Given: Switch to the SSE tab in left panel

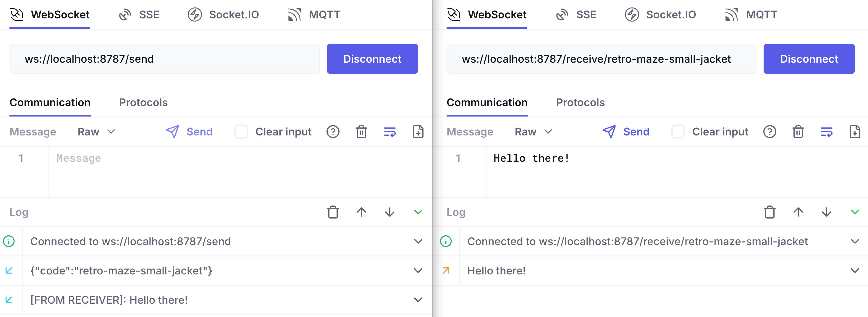Looking at the screenshot, I should [x=139, y=14].
